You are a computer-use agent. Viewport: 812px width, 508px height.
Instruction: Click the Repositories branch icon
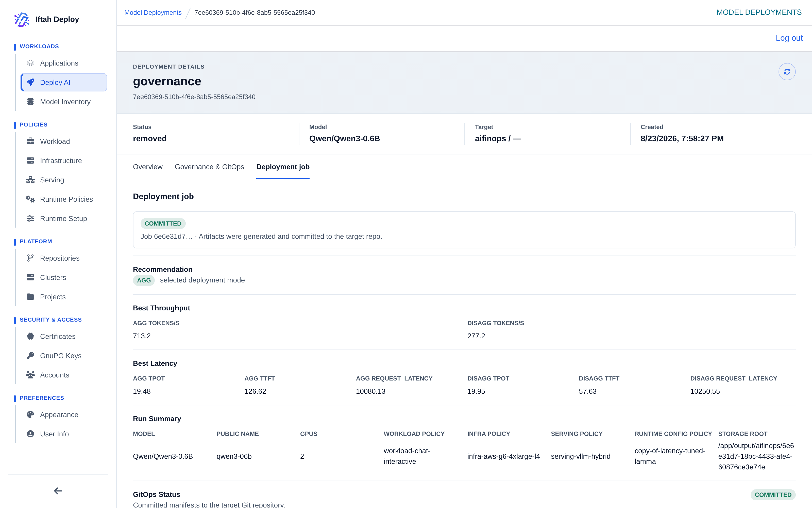pos(30,258)
